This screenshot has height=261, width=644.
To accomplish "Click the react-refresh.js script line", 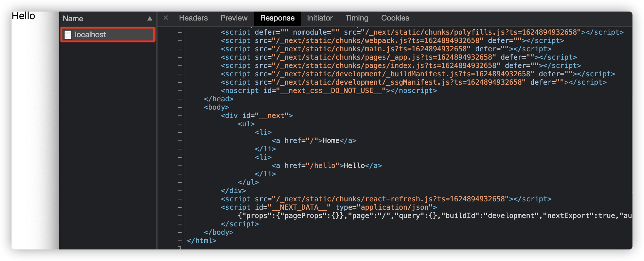I will (x=386, y=199).
